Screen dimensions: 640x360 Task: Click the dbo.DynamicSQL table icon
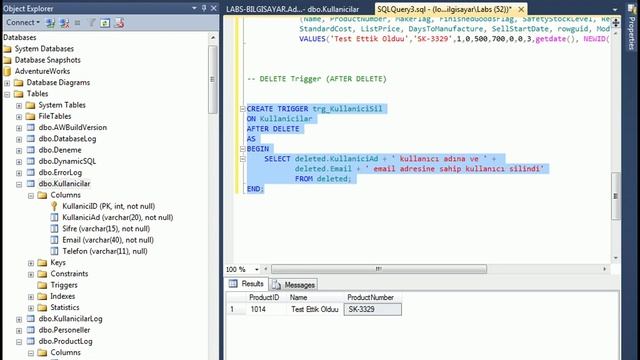click(x=31, y=161)
